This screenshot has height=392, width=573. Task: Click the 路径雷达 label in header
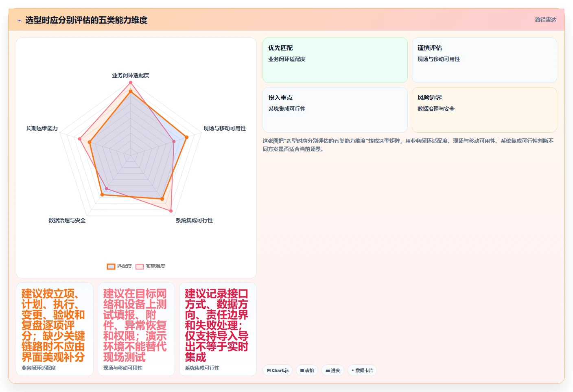(545, 20)
